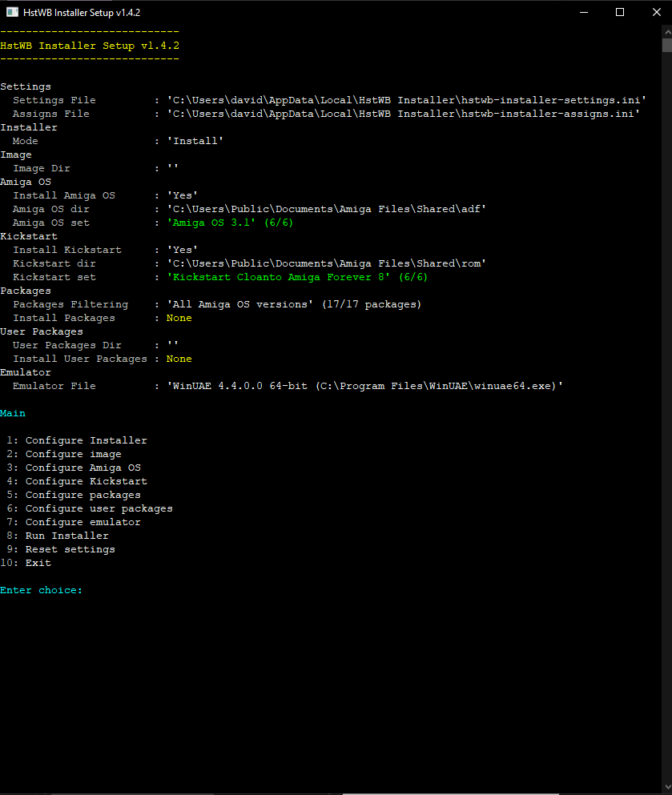Click the 'Install' mode value
The width and height of the screenshot is (672, 795).
195,141
